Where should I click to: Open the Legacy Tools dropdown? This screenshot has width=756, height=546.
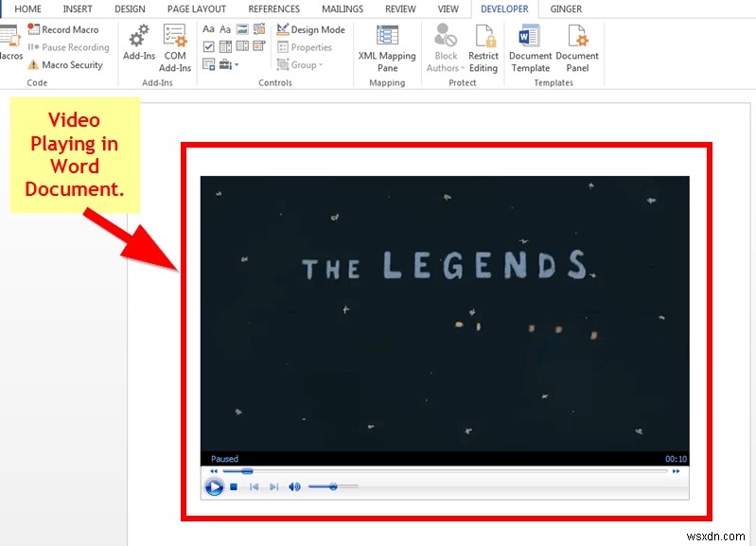pos(229,64)
